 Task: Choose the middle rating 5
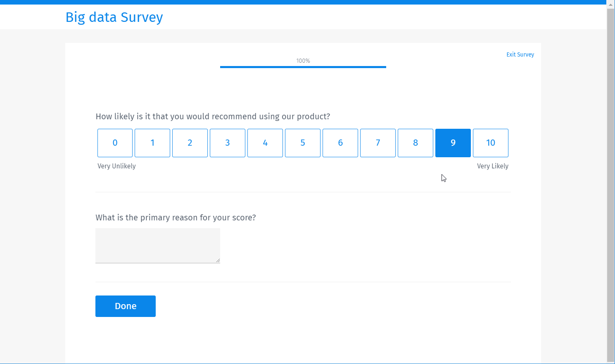(x=303, y=143)
